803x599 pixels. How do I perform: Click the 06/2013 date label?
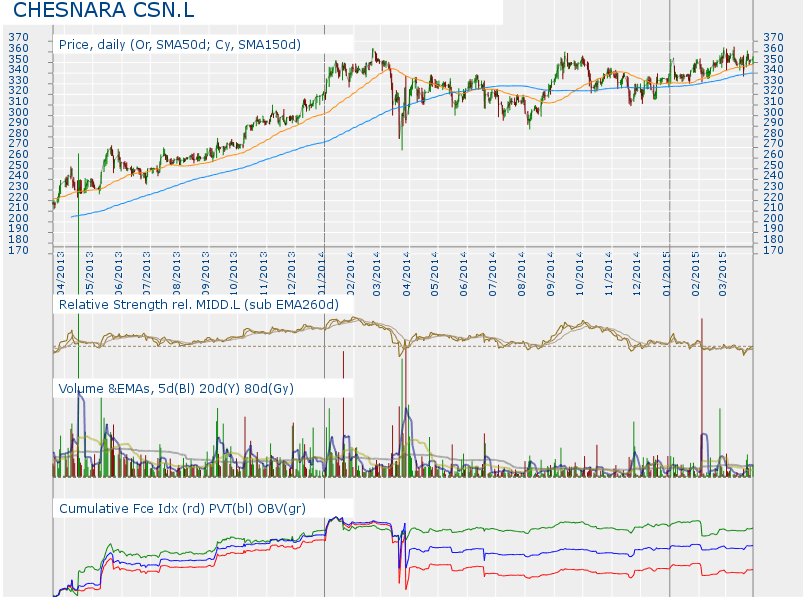(x=118, y=273)
